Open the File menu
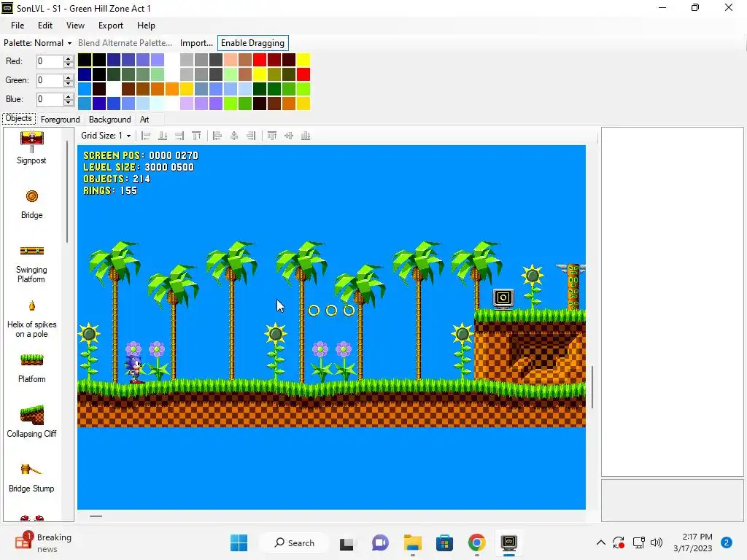This screenshot has height=560, width=747. coord(18,26)
